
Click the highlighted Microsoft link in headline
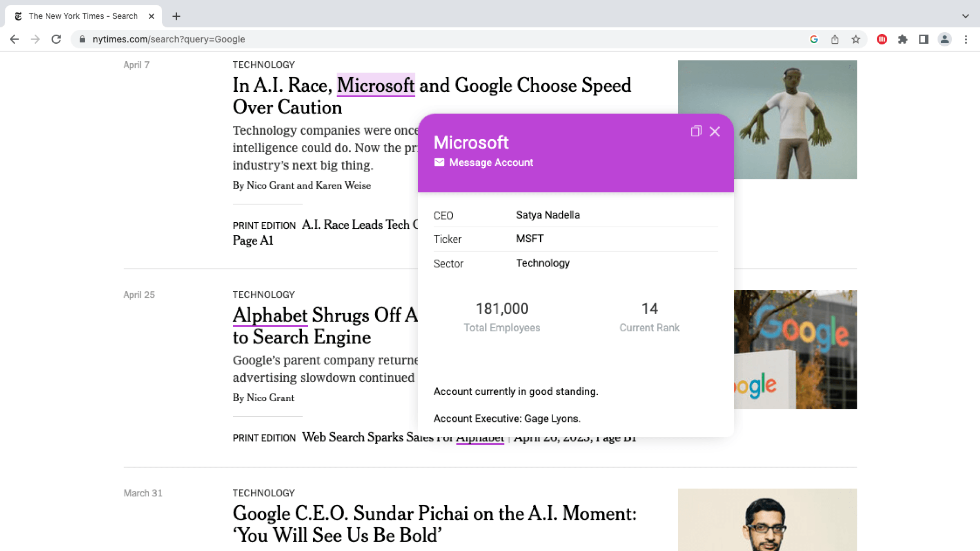[x=376, y=85]
